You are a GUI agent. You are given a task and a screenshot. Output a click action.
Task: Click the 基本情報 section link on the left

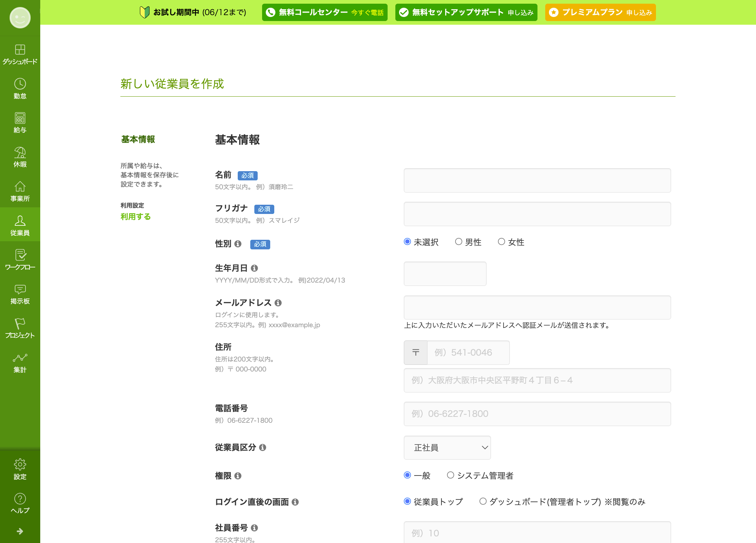pyautogui.click(x=138, y=139)
